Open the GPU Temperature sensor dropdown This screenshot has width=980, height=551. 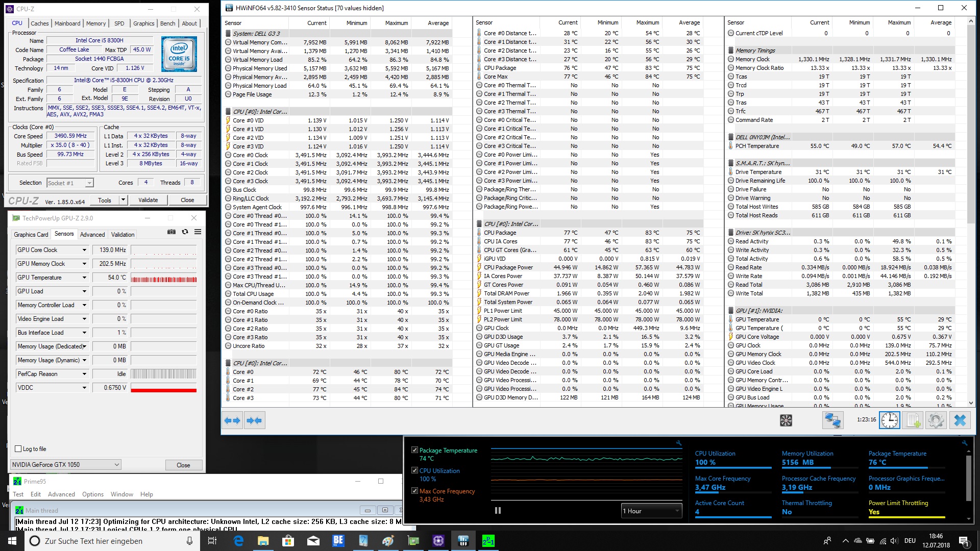click(x=84, y=278)
